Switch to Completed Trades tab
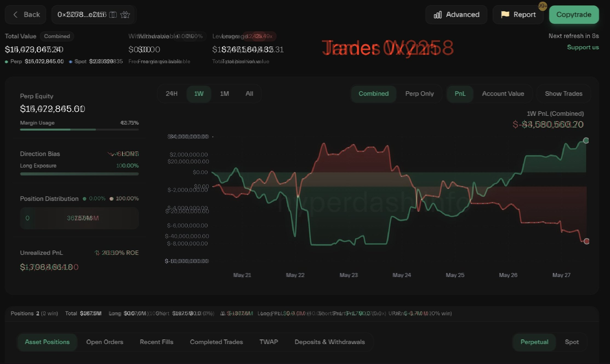This screenshot has height=364, width=610. 216,342
